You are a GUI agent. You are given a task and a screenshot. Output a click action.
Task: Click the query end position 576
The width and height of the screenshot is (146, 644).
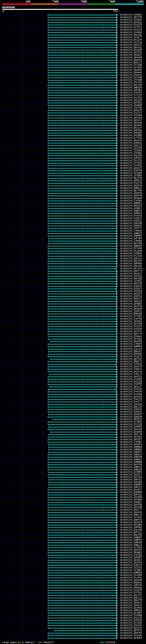pyautogui.click(x=115, y=11)
